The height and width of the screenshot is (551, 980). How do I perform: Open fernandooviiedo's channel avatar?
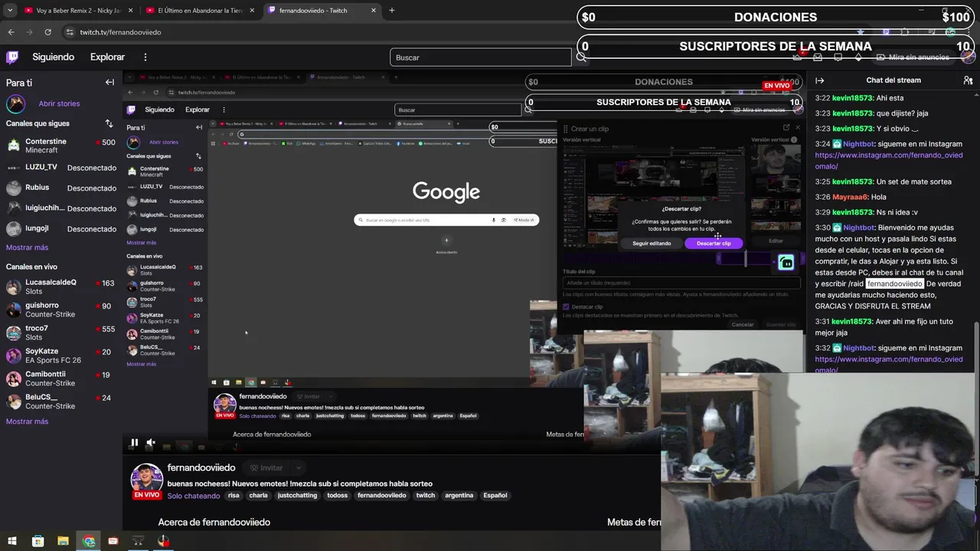tap(146, 480)
